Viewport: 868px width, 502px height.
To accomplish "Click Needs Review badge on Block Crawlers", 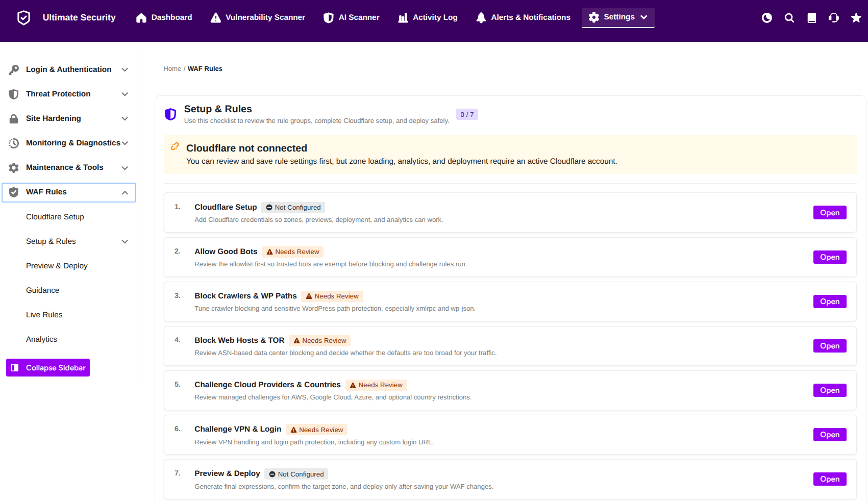I will pyautogui.click(x=332, y=296).
